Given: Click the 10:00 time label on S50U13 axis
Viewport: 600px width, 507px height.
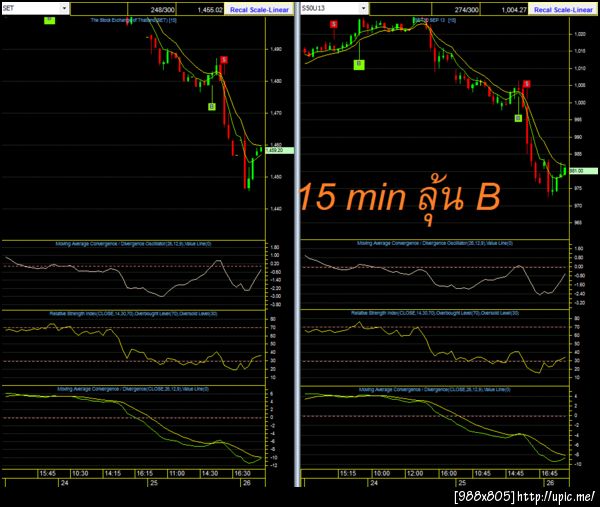Looking at the screenshot, I should pyautogui.click(x=382, y=474).
